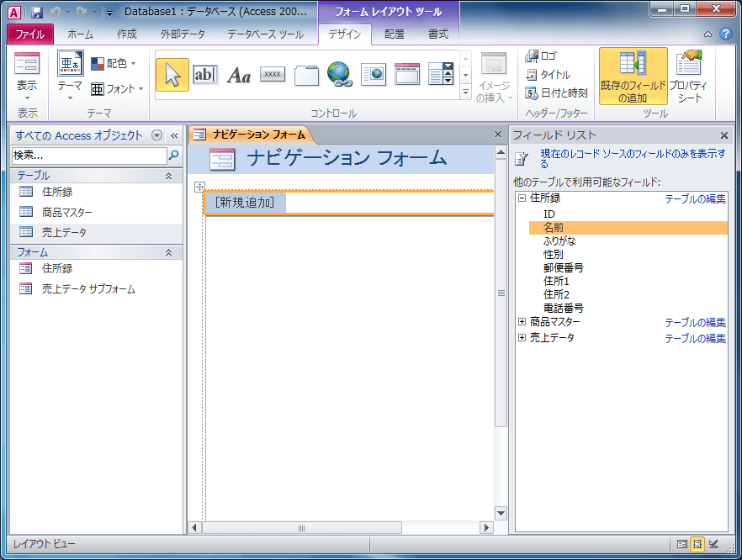Toggle 既存のフィールドの追加 button
742x560 pixels.
[633, 77]
